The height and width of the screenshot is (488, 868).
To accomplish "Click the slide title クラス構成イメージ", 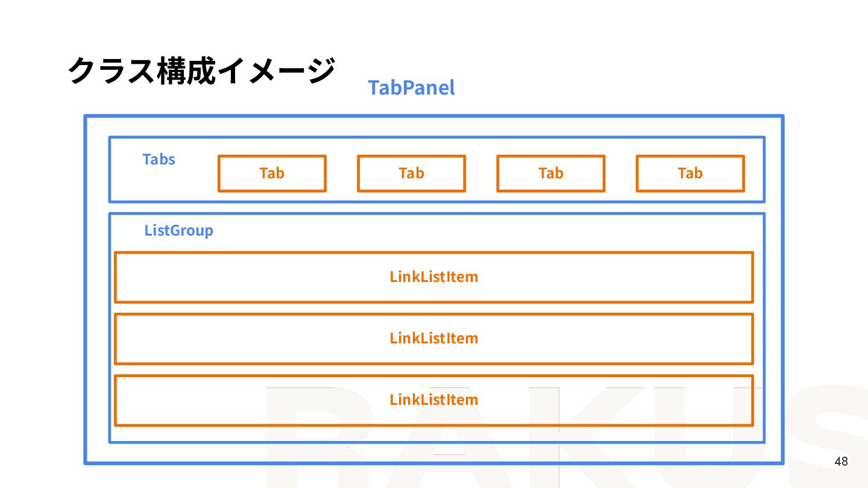I will click(201, 70).
